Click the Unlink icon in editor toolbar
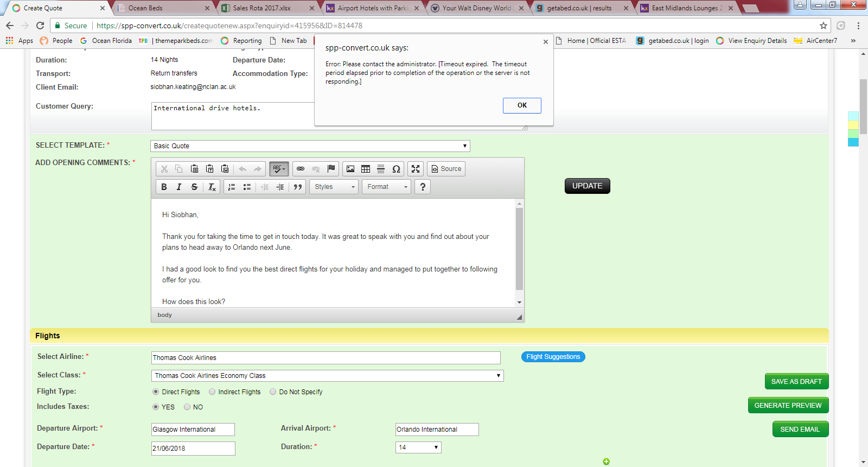The width and height of the screenshot is (868, 467). click(x=316, y=169)
